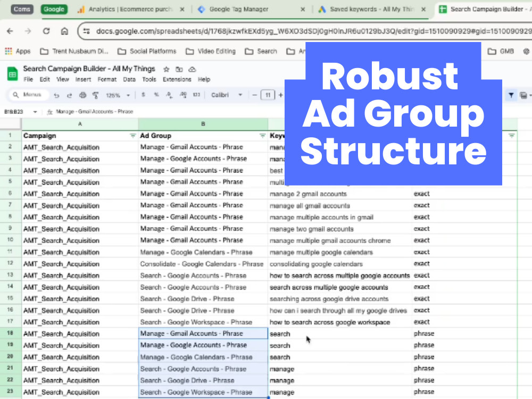Click the Menus search box
Image resolution: width=532 pixels, height=399 pixels.
(29, 95)
